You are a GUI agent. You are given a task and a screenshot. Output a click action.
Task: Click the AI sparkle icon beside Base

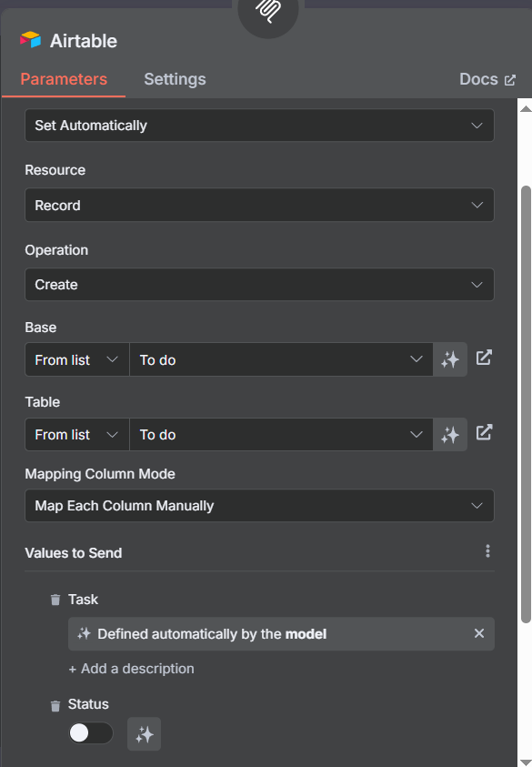[450, 360]
